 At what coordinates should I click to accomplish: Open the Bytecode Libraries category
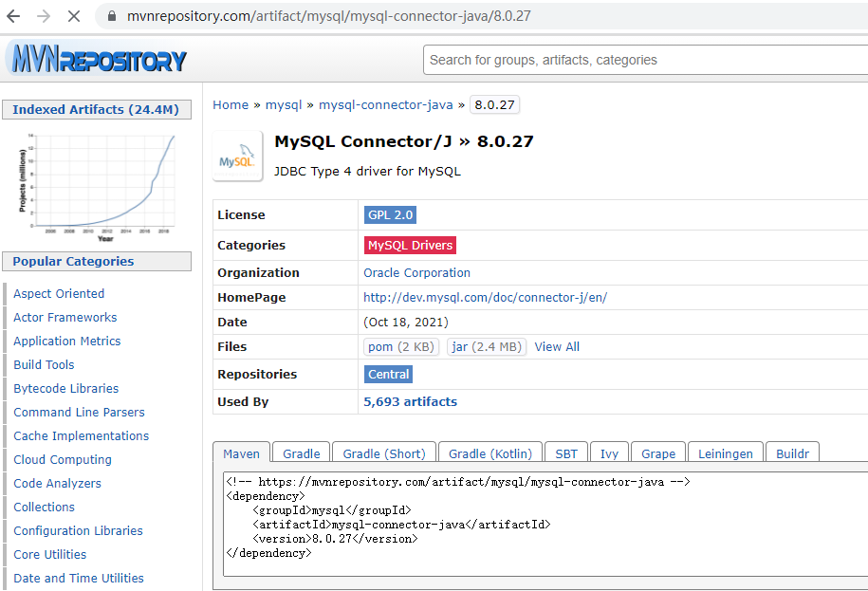click(x=65, y=389)
